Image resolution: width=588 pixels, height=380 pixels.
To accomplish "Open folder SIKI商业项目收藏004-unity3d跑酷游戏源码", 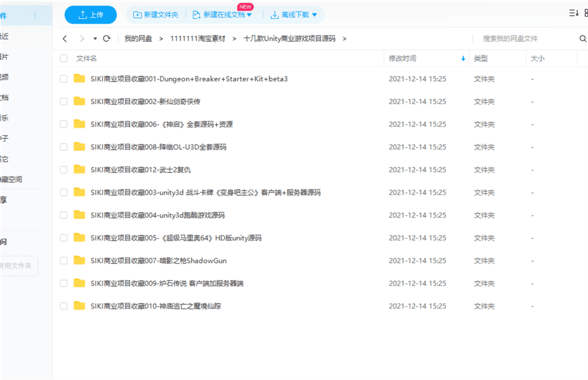I will [x=158, y=215].
